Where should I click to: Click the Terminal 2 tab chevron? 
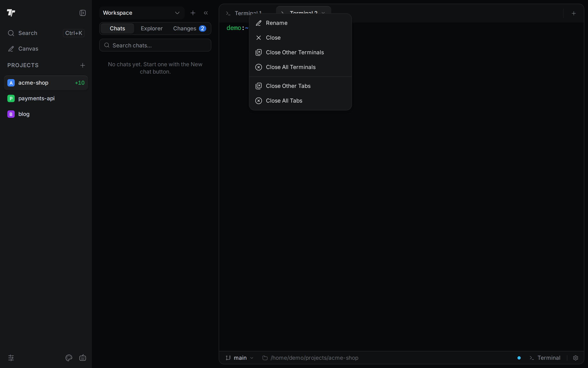[x=323, y=12]
